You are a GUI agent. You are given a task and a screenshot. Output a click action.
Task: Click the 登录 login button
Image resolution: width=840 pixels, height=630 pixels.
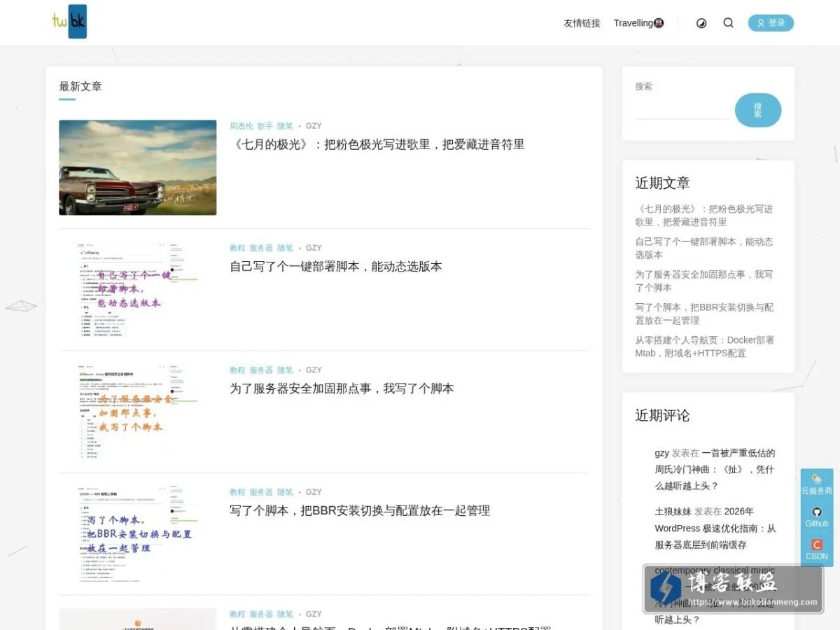[x=771, y=23]
